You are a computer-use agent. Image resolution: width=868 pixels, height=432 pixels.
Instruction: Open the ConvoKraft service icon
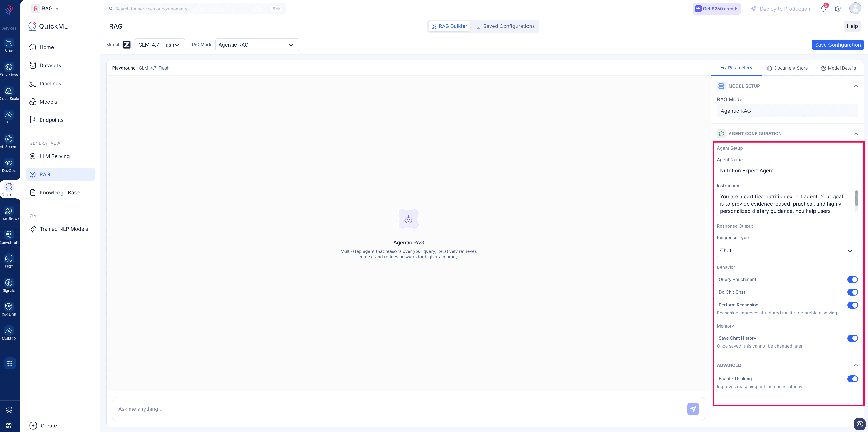pos(9,235)
